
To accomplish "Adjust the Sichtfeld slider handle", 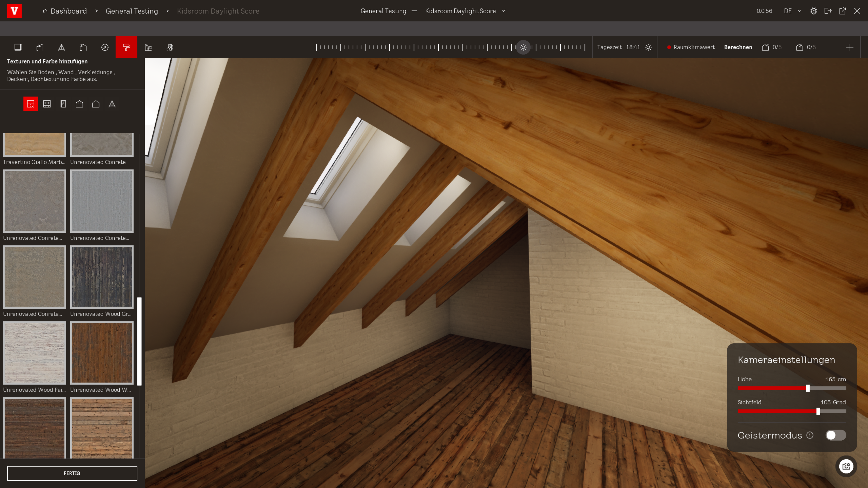I will (x=818, y=411).
